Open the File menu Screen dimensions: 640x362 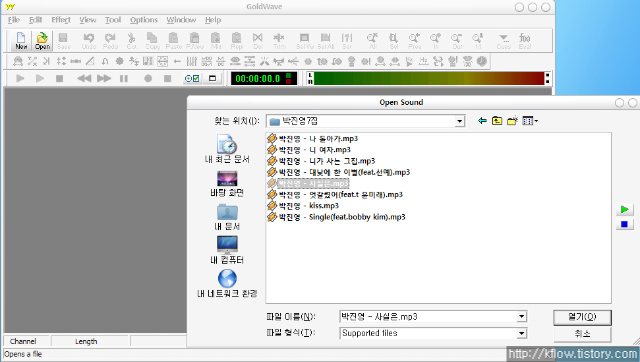click(x=13, y=20)
